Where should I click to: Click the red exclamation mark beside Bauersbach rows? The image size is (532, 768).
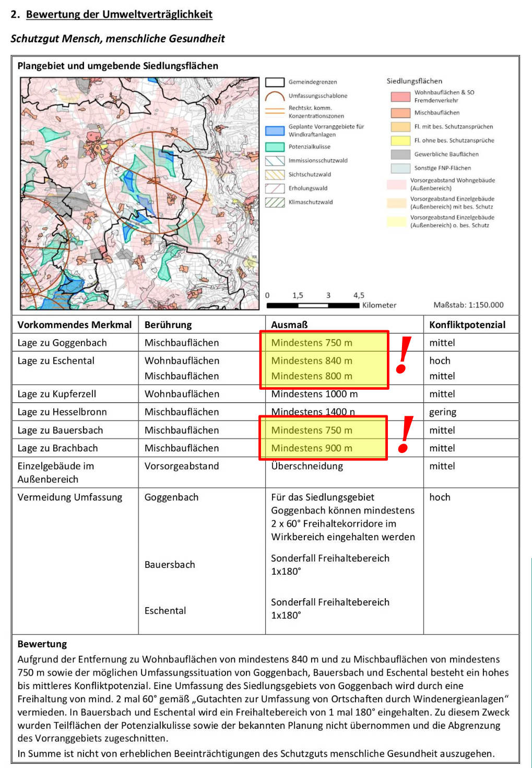point(405,434)
